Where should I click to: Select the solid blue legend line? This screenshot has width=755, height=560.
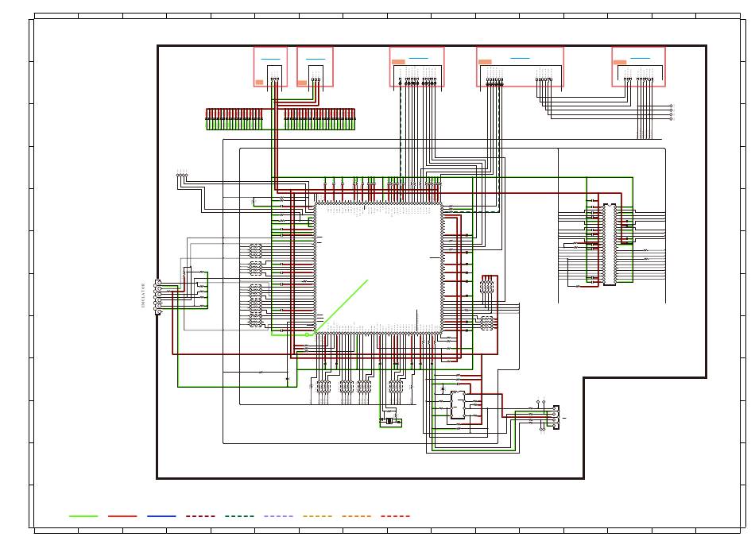coord(162,516)
